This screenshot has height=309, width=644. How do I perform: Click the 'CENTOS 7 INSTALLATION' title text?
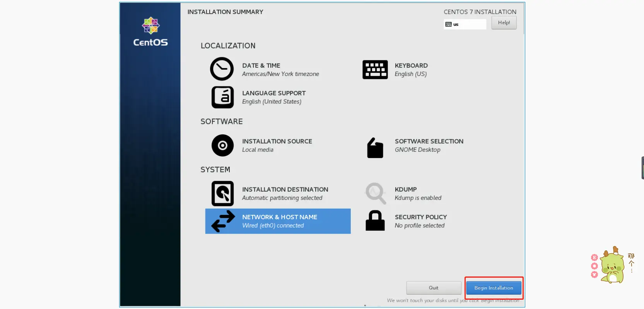pyautogui.click(x=480, y=12)
